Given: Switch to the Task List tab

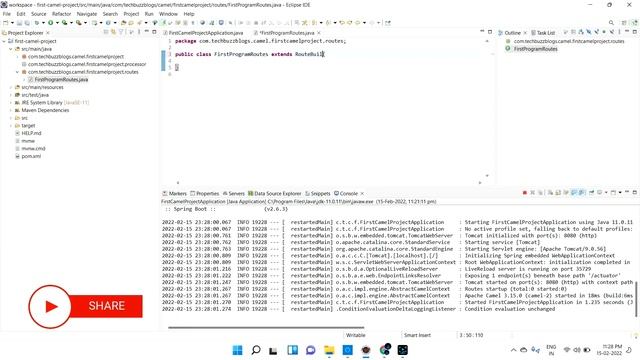Looking at the screenshot, I should [543, 33].
